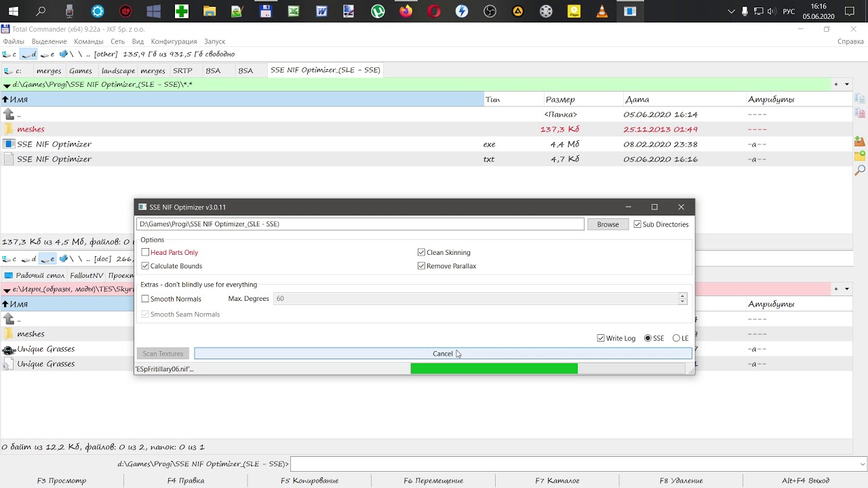Open the Windows Start menu
Screen dimensions: 868x488
click(x=13, y=12)
